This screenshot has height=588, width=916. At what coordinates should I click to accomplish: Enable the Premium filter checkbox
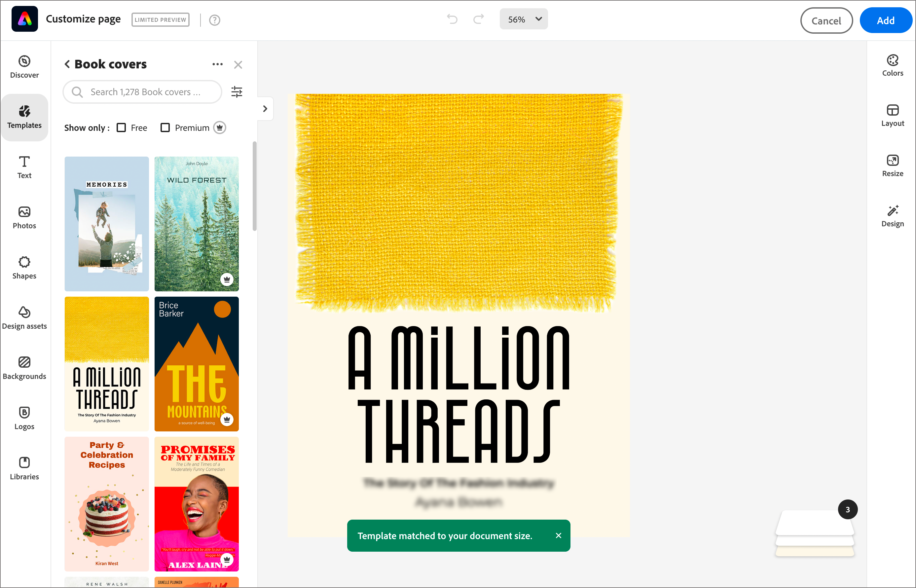[165, 128]
